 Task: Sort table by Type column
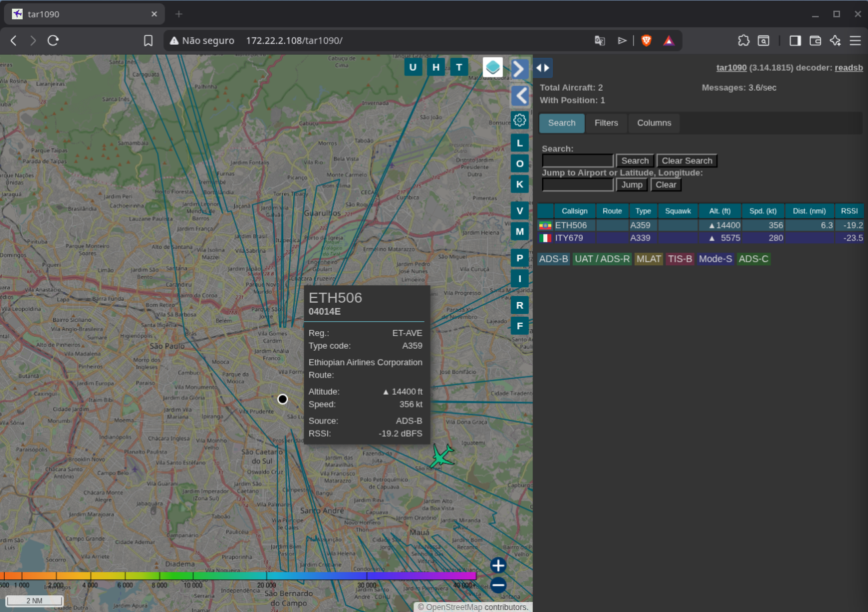pyautogui.click(x=643, y=211)
